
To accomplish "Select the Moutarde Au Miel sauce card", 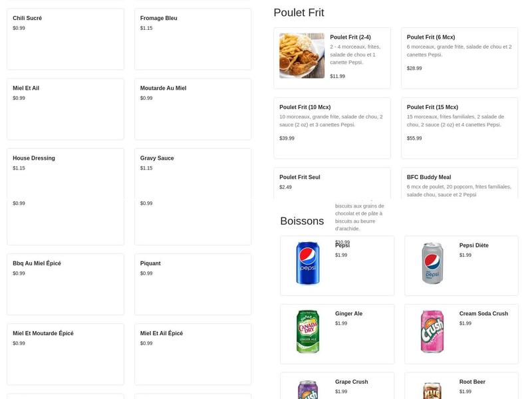I will click(x=193, y=108).
